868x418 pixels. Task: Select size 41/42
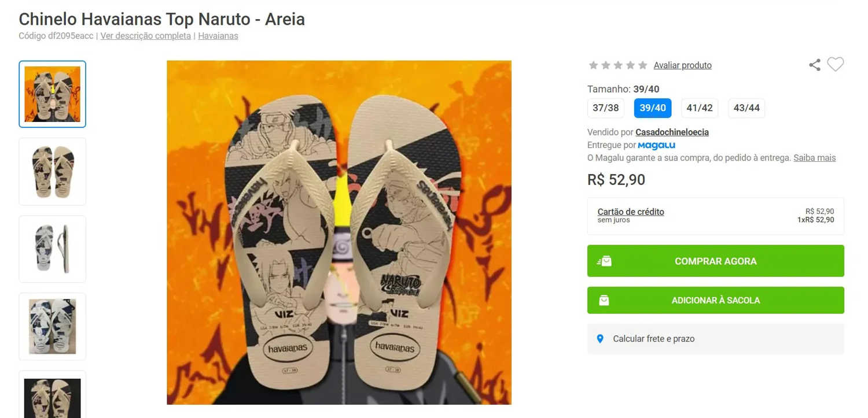tap(700, 108)
